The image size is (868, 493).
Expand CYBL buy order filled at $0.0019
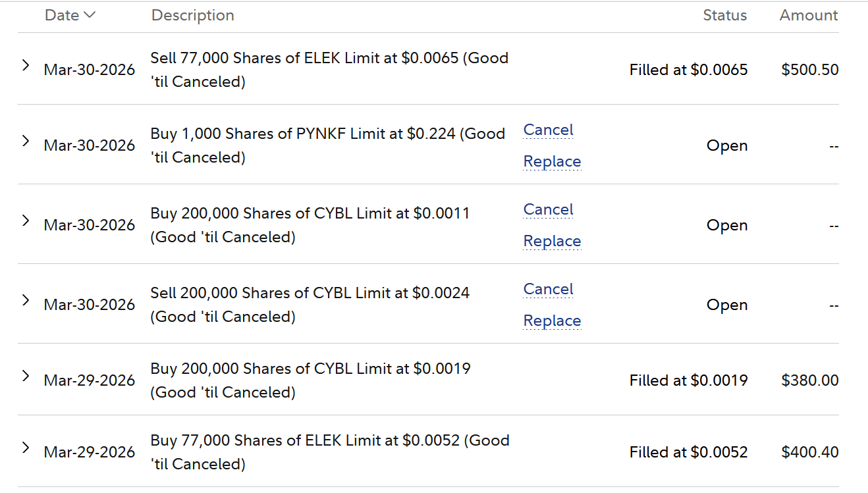pyautogui.click(x=26, y=376)
